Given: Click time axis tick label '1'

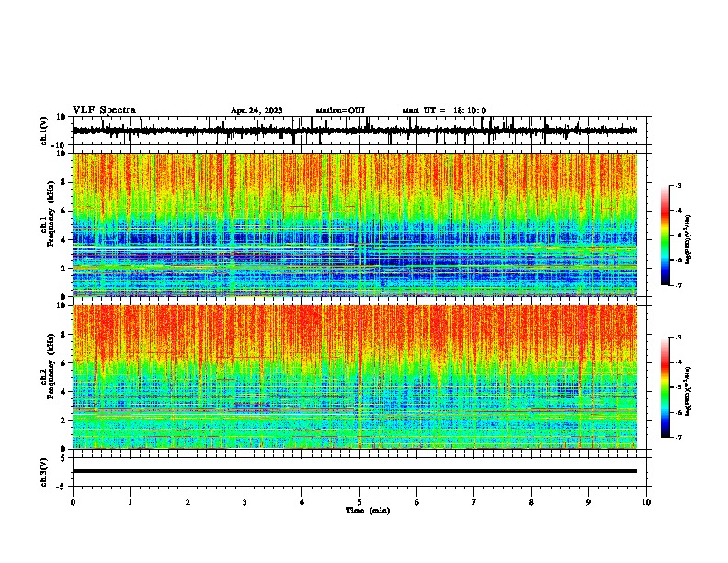Looking at the screenshot, I should click(130, 502).
